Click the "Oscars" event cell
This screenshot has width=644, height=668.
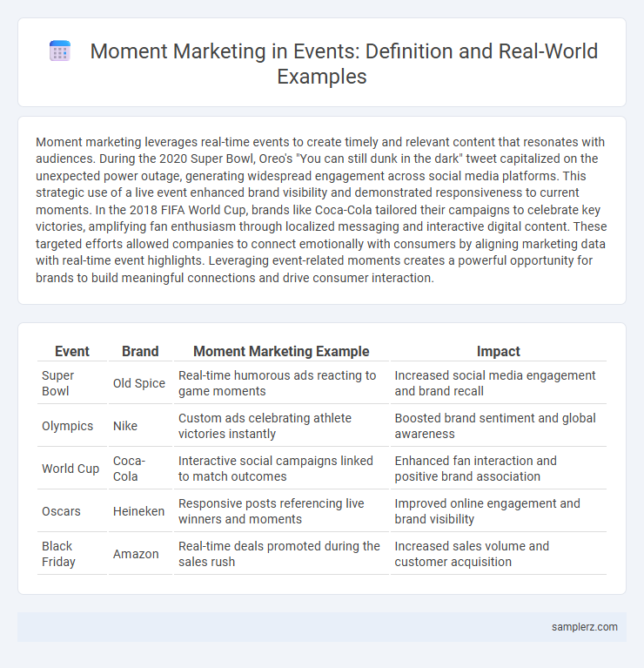(72, 511)
